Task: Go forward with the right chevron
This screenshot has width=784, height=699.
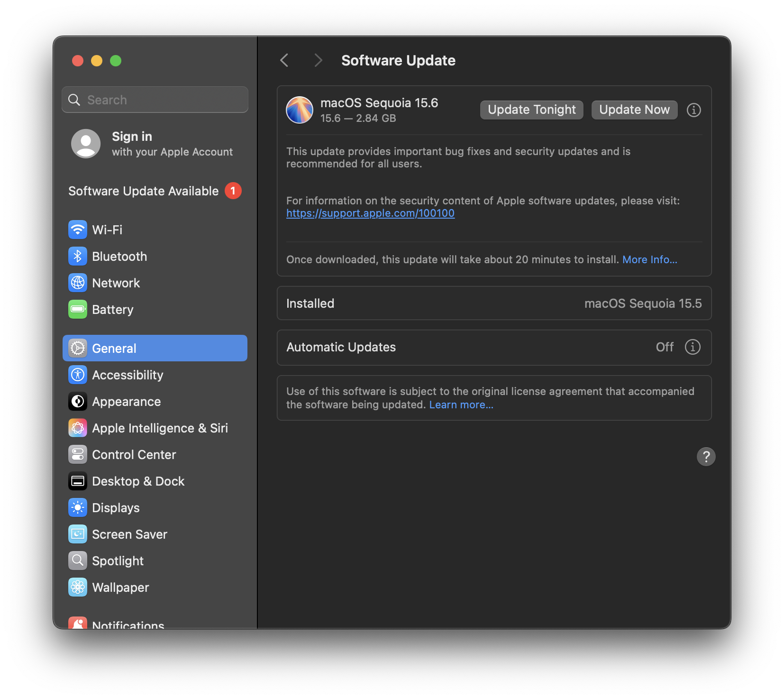Action: point(318,60)
